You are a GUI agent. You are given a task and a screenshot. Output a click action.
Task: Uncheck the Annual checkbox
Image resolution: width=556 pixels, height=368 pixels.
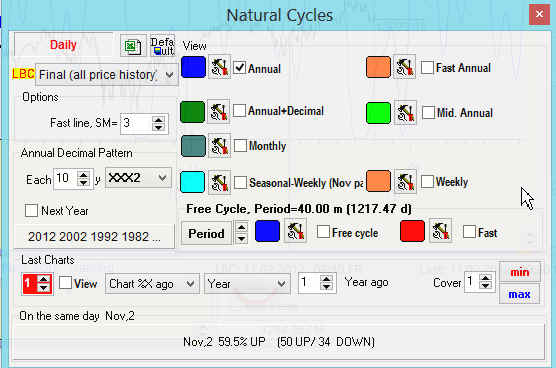(240, 68)
